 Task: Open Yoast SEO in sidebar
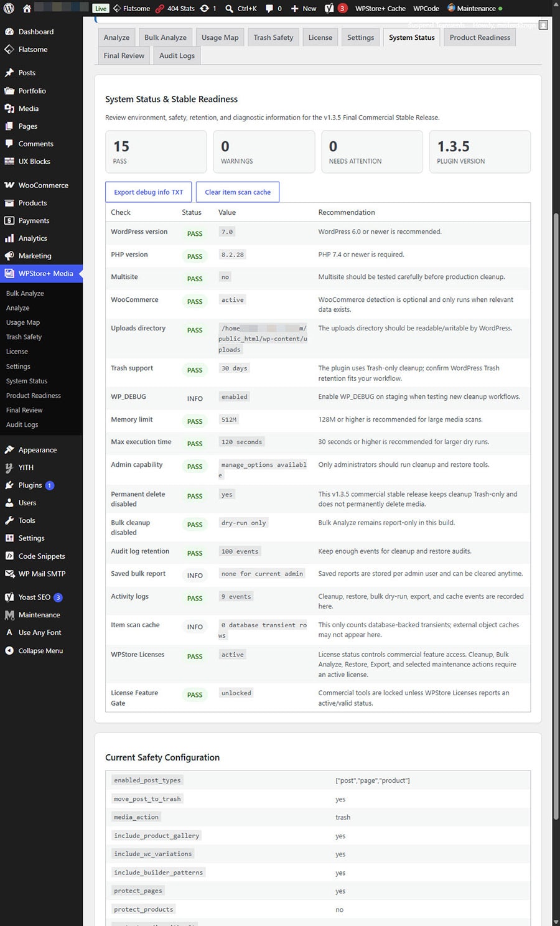[34, 597]
